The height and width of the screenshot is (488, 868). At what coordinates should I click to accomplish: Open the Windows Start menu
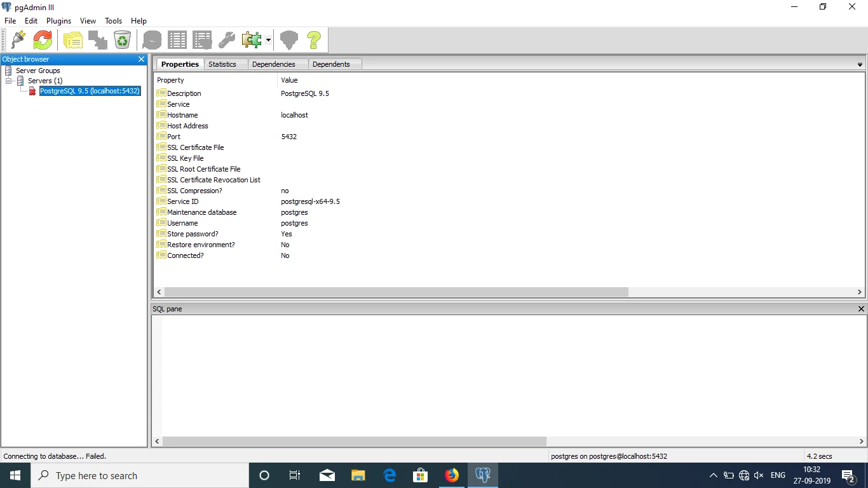[15, 475]
